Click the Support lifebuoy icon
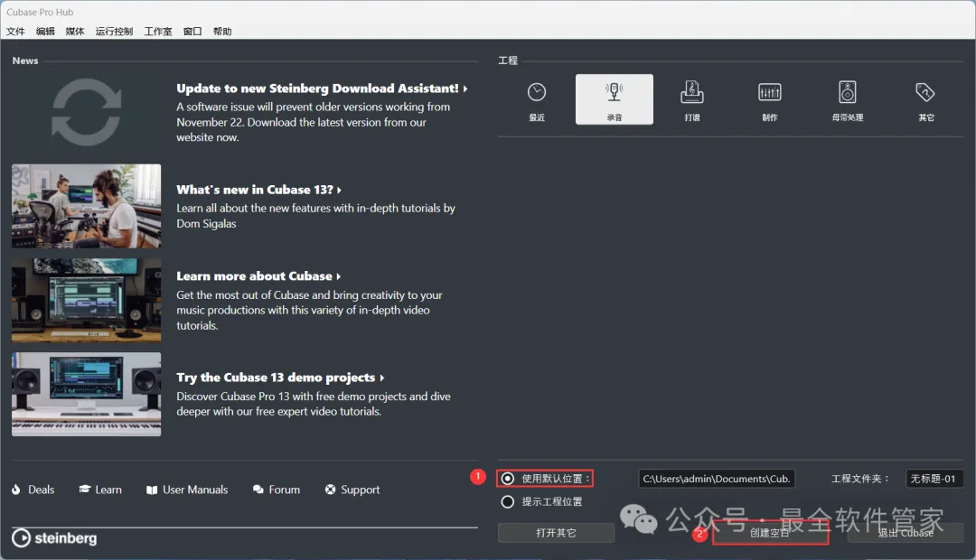Screen dimensions: 976x560 coord(331,490)
